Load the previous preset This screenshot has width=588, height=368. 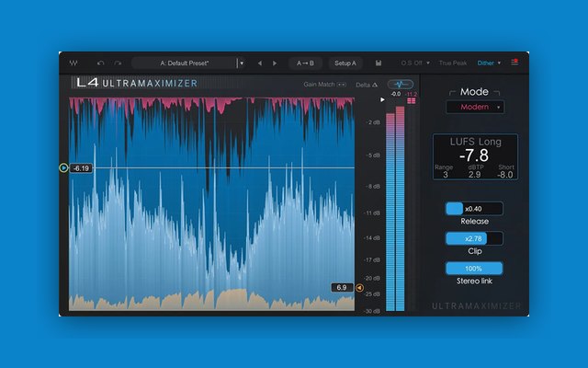[x=259, y=63]
